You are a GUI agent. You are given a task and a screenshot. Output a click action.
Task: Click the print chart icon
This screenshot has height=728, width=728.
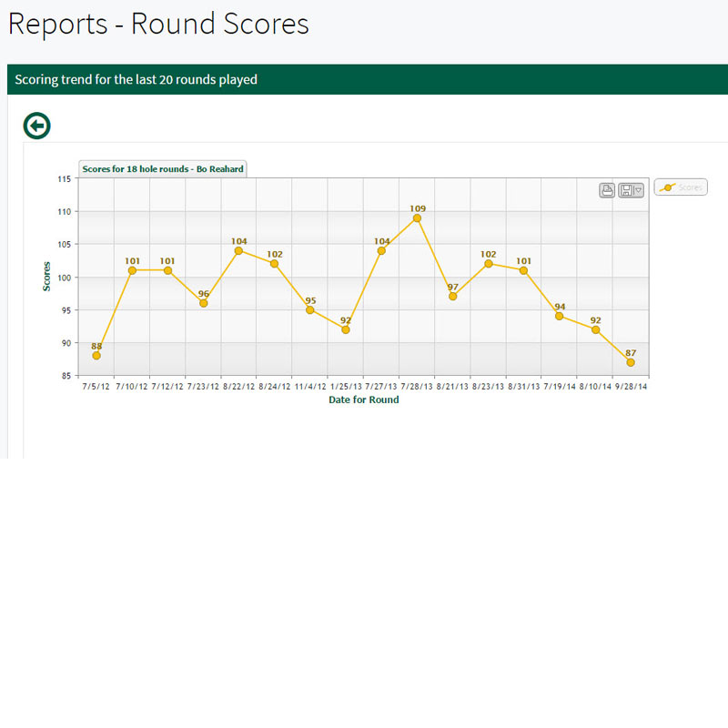pyautogui.click(x=607, y=189)
